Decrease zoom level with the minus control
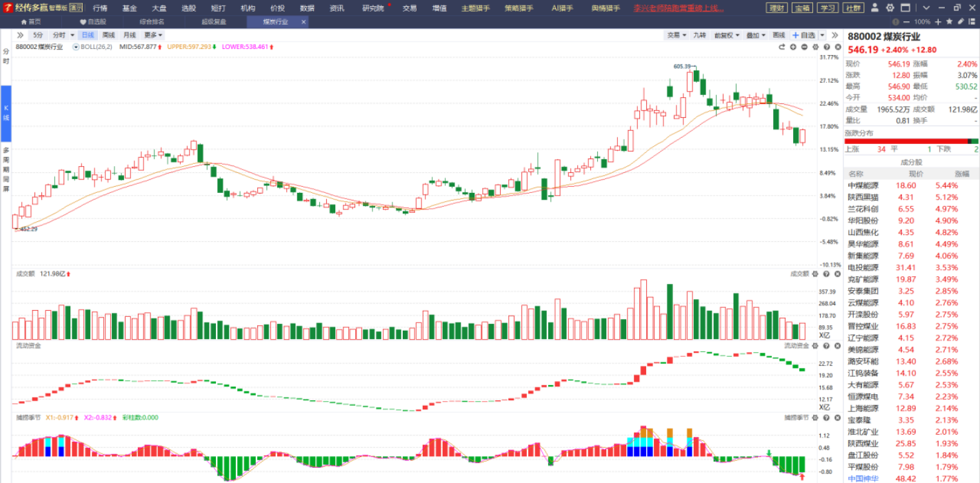 tap(906, 22)
